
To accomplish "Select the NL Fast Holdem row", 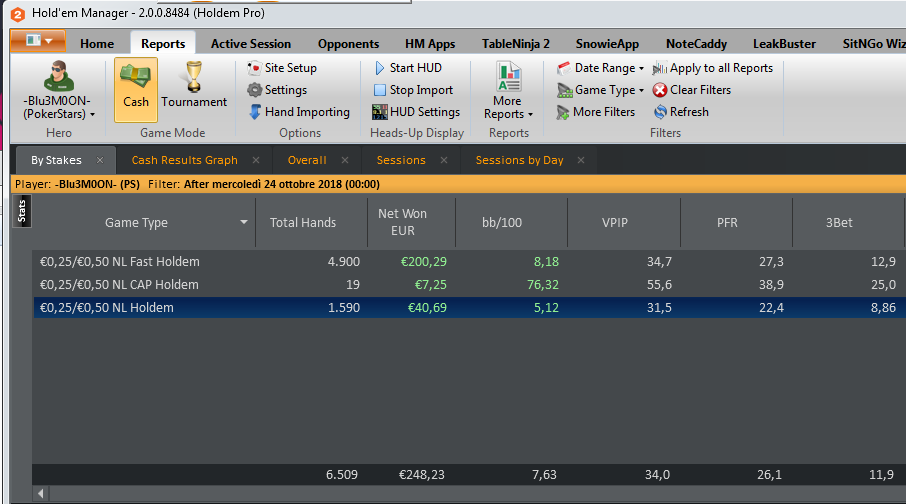I will [469, 261].
